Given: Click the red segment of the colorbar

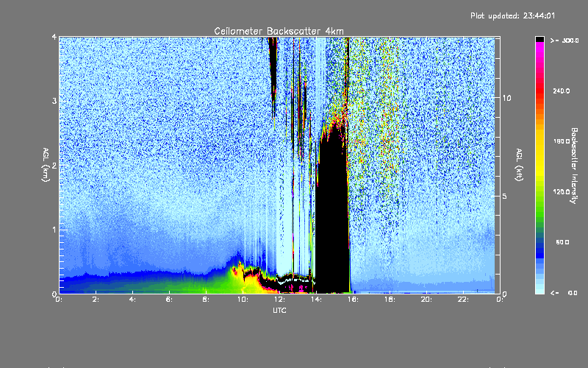Looking at the screenshot, I should point(539,92).
